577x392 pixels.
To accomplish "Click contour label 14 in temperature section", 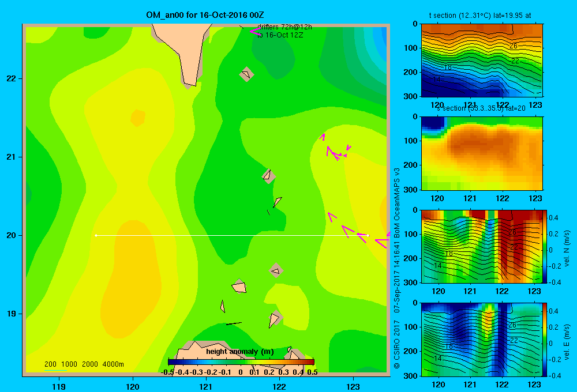I will pos(437,80).
